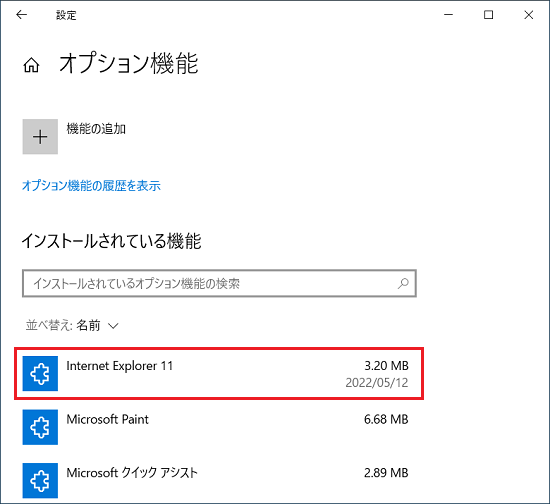Open Settings home via the house icon
Viewport: 550px width, 504px height.
click(31, 65)
